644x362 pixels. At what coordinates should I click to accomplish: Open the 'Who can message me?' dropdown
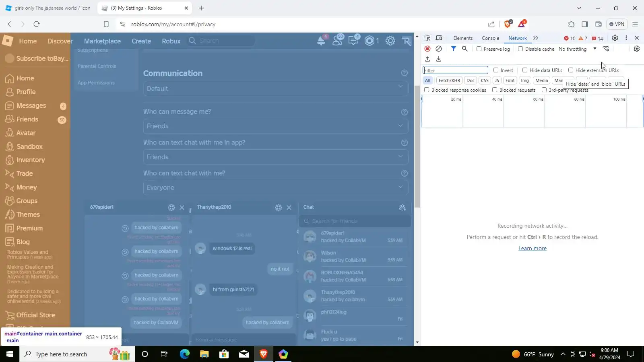click(x=276, y=126)
